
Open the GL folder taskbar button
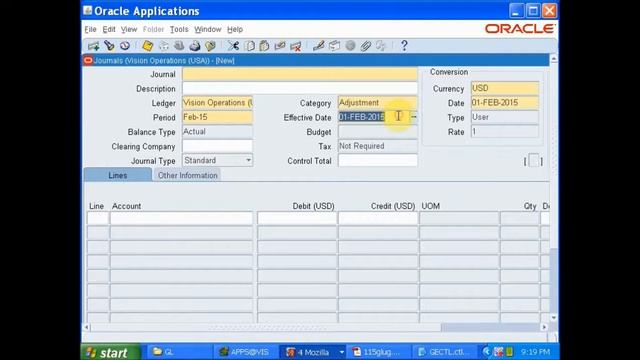(179, 352)
